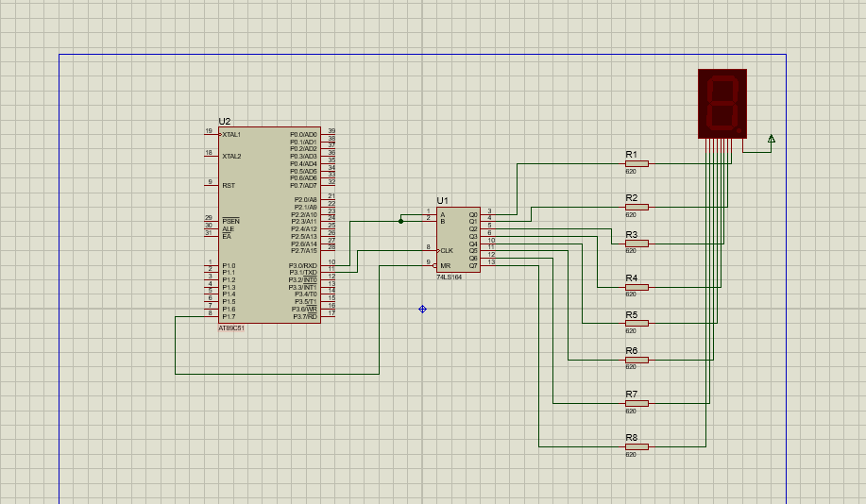Click the 7-segment display component
Screen dimensions: 866x504
(x=722, y=103)
